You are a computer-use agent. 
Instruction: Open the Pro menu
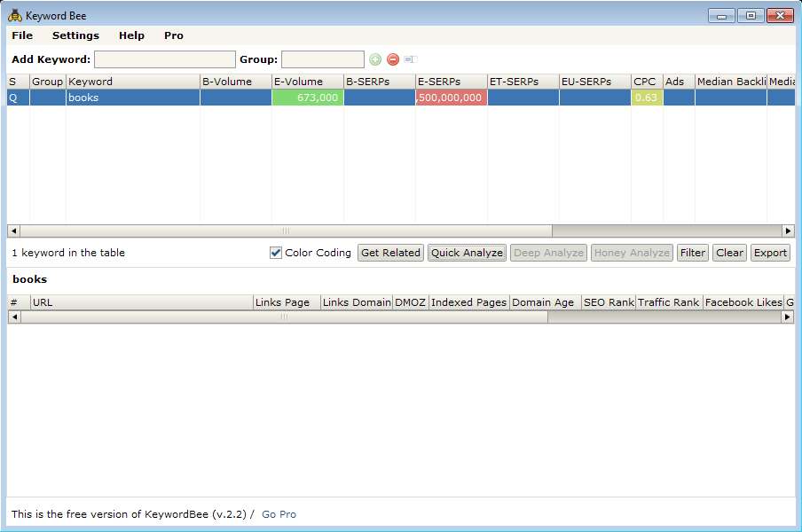(174, 35)
